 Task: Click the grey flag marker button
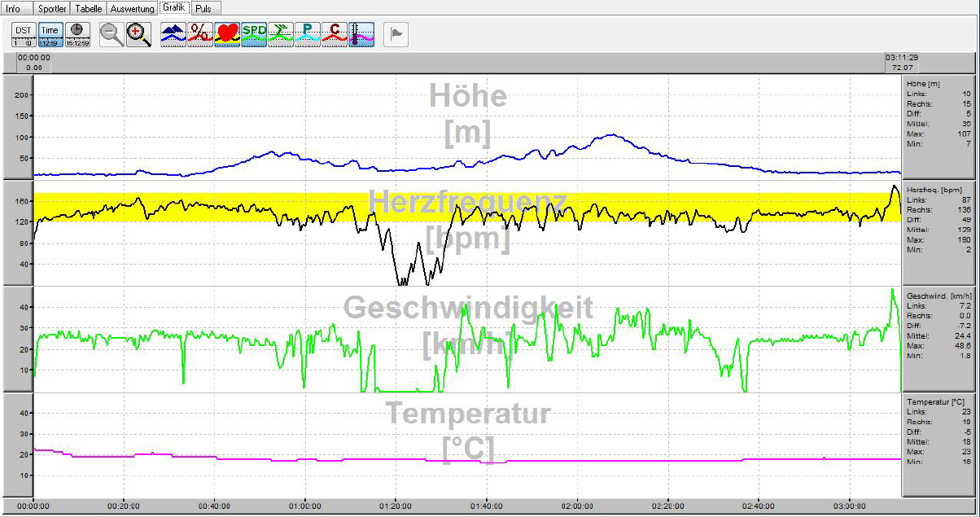(396, 34)
